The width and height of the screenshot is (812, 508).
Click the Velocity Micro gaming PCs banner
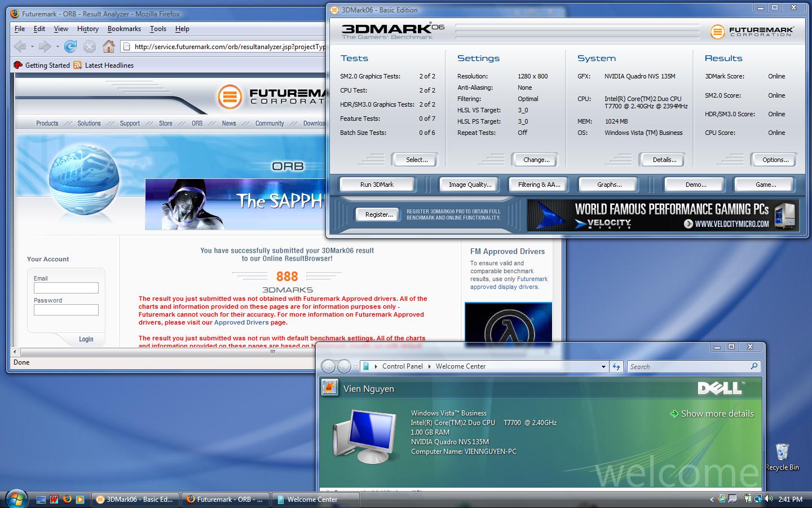[x=663, y=215]
